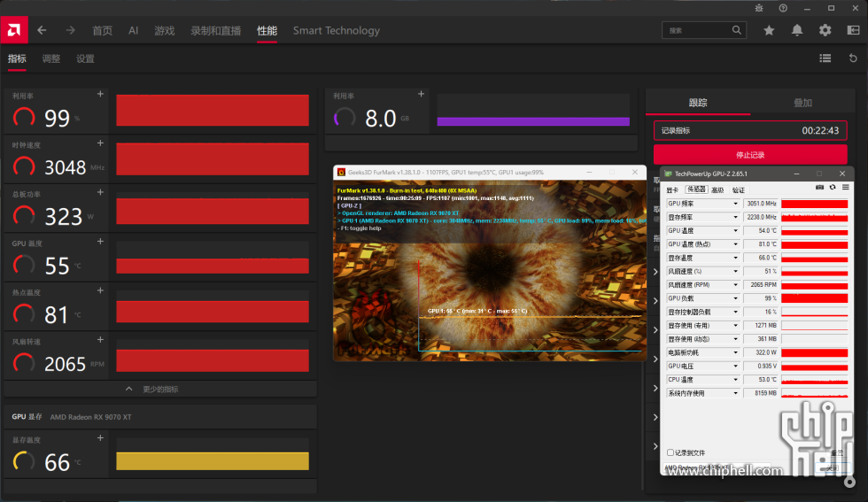Go forward with the right arrow icon
This screenshot has height=502, width=868.
coord(70,30)
